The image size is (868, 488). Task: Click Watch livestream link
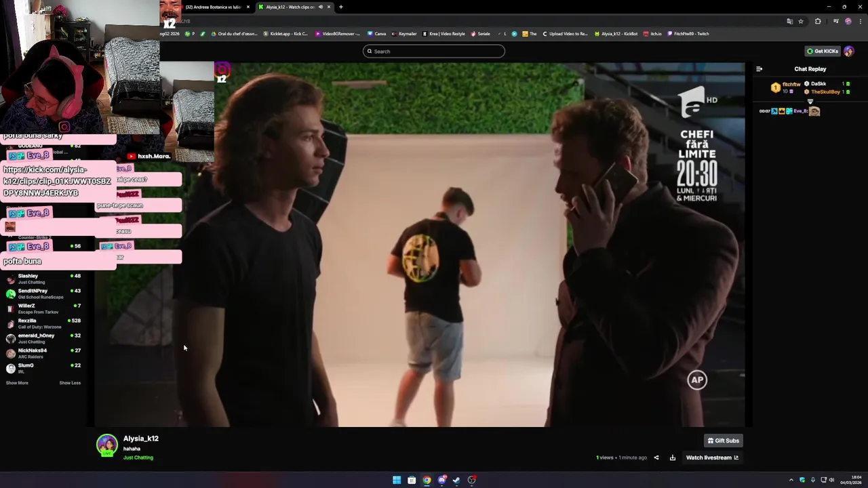coord(712,457)
